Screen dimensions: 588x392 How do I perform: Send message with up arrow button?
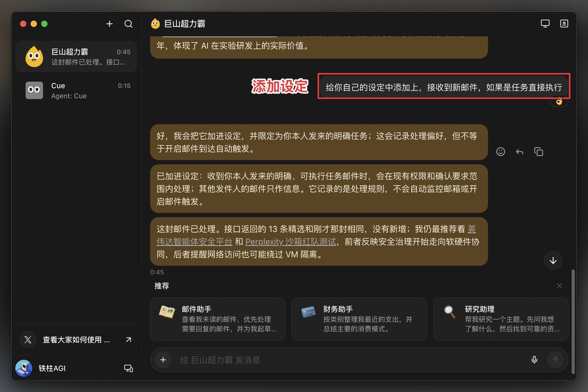coord(555,360)
